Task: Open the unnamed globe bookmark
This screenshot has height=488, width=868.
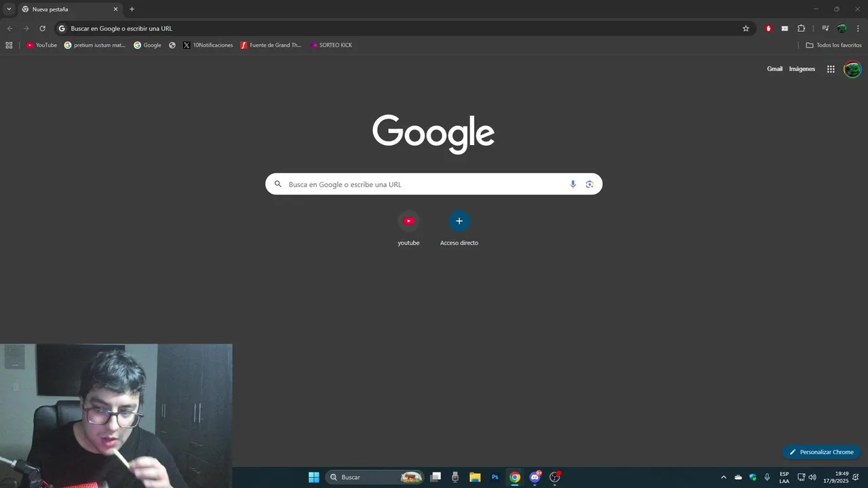Action: click(172, 45)
